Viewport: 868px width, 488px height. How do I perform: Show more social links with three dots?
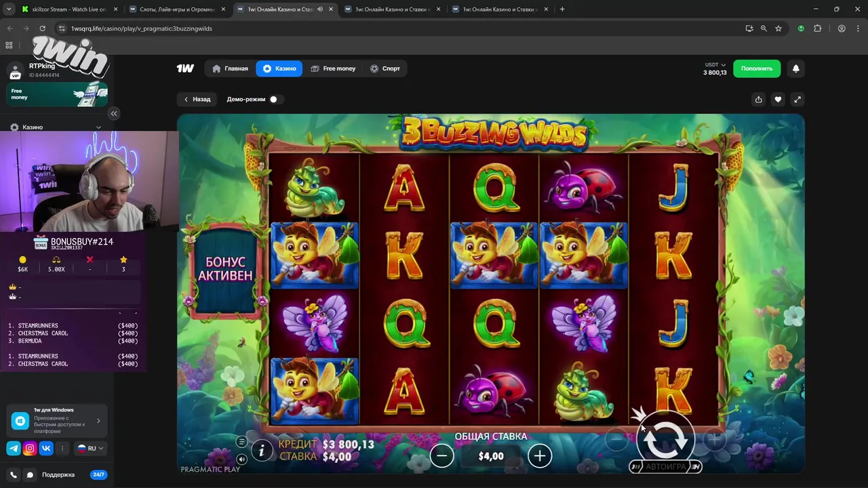pyautogui.click(x=63, y=448)
